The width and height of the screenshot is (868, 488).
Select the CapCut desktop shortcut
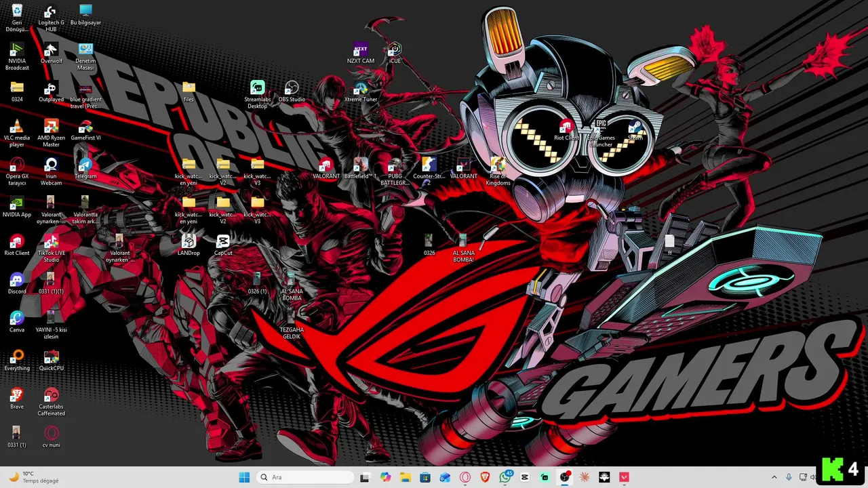223,245
